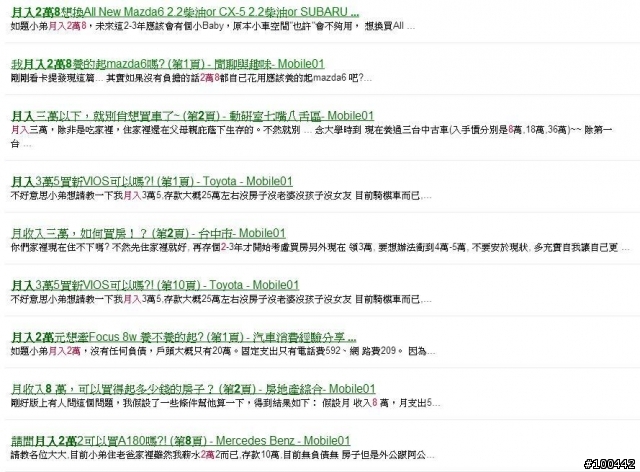Screen dimensions: 640x472
Task: Click snippet 你們家裡現在住不下嗎
Action: click(x=320, y=247)
